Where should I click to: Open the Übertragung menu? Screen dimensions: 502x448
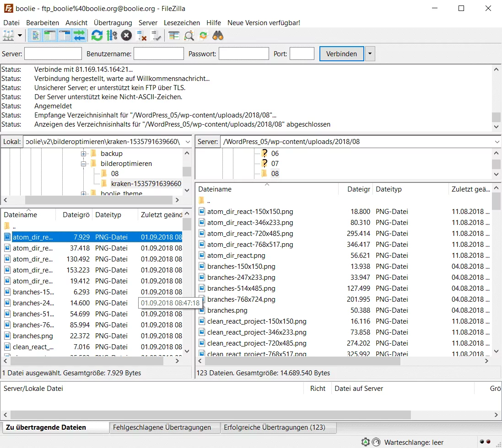(113, 23)
